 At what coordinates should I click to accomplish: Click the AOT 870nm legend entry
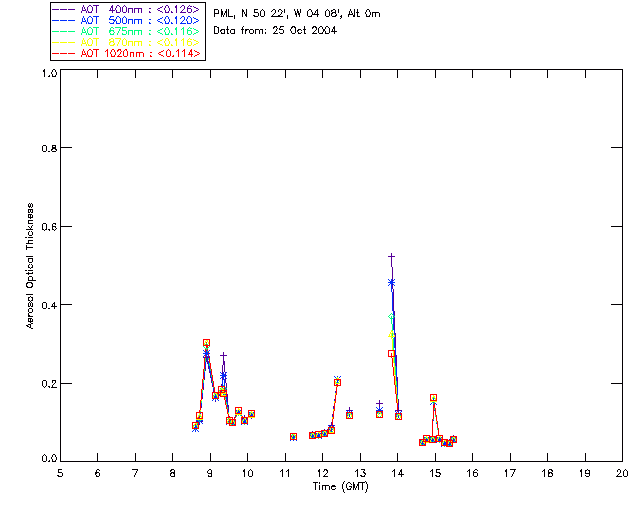point(127,42)
